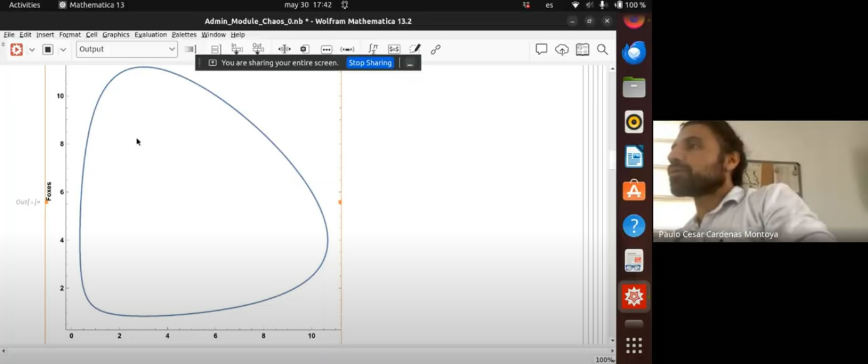Click the vertical scrollbar down arrow
This screenshot has width=868, height=364.
coord(612,341)
